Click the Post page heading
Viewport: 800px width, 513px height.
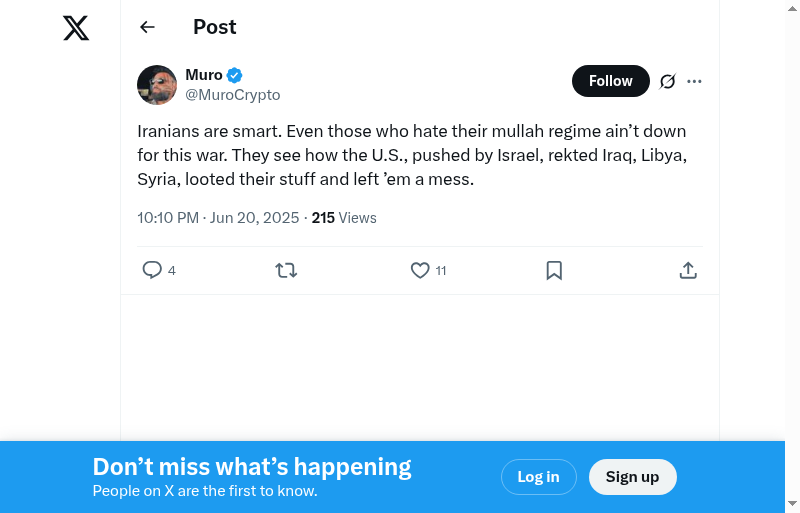[214, 27]
